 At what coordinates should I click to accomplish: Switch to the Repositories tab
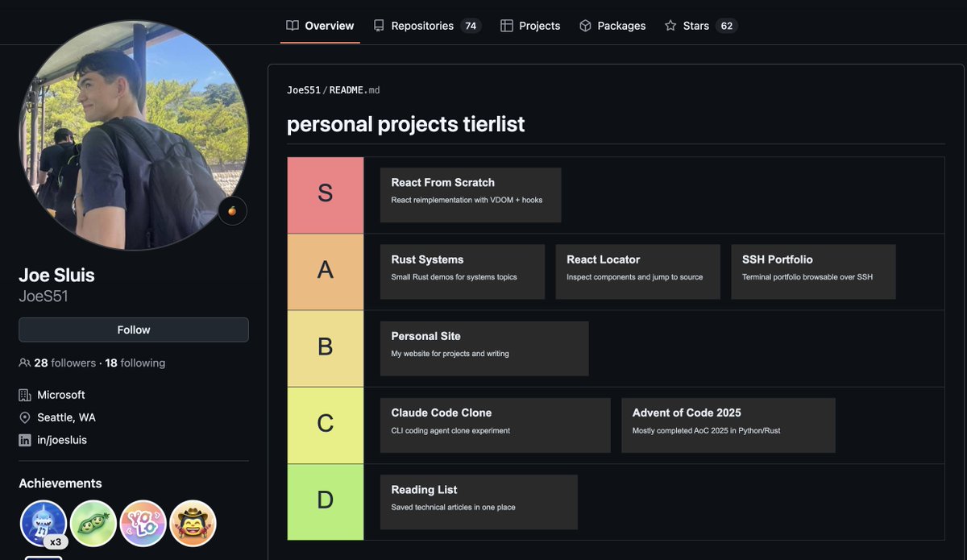pos(426,26)
